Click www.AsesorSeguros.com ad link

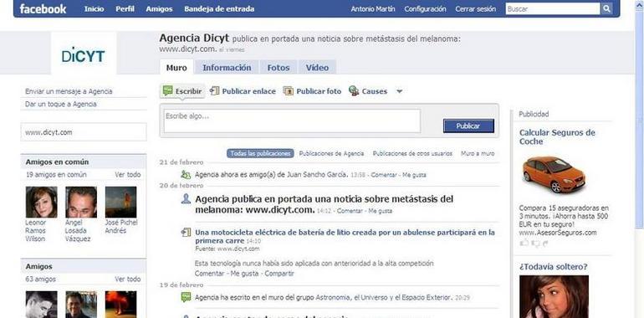coord(557,233)
